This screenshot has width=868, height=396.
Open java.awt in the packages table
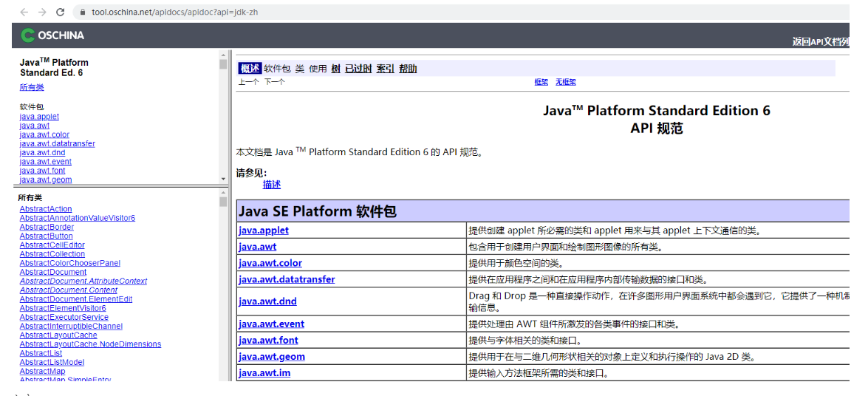[x=257, y=247]
